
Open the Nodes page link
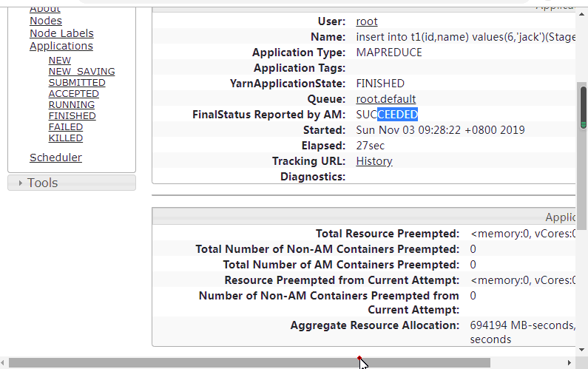[x=46, y=21]
